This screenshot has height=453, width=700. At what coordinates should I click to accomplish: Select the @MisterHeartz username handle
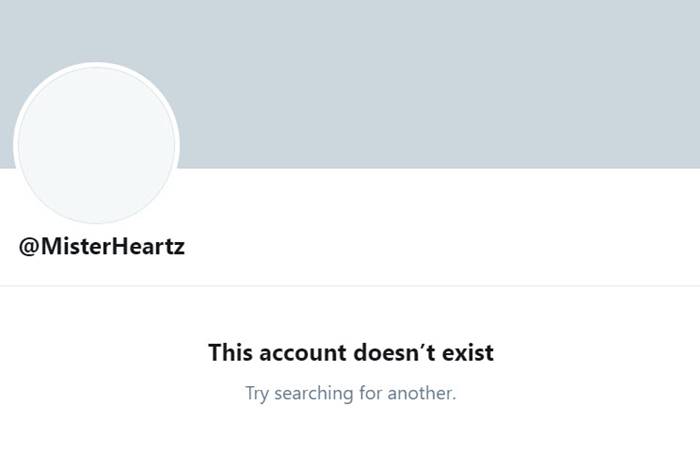coord(101,247)
